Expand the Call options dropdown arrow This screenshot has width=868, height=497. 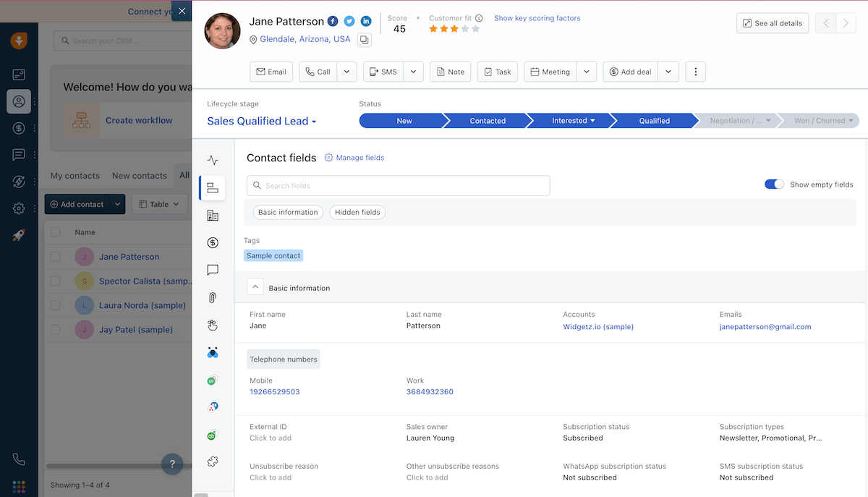pos(347,72)
